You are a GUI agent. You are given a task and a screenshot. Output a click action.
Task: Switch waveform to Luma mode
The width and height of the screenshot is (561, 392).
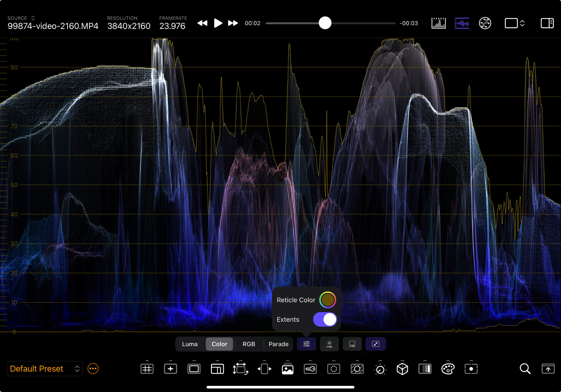click(x=190, y=344)
